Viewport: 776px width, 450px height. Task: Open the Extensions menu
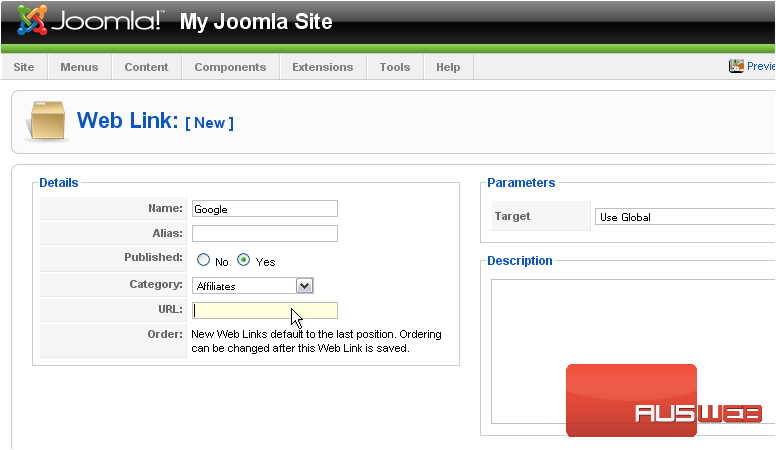point(322,67)
